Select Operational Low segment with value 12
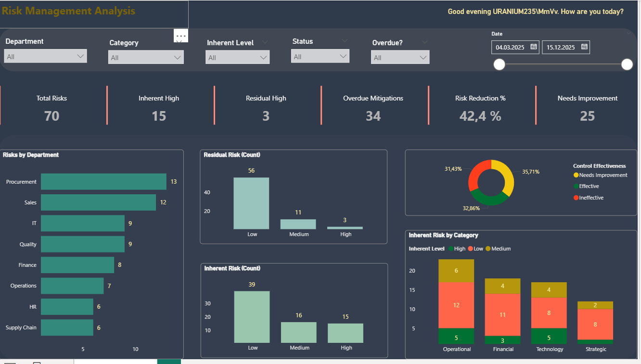The image size is (641, 364). point(456,305)
